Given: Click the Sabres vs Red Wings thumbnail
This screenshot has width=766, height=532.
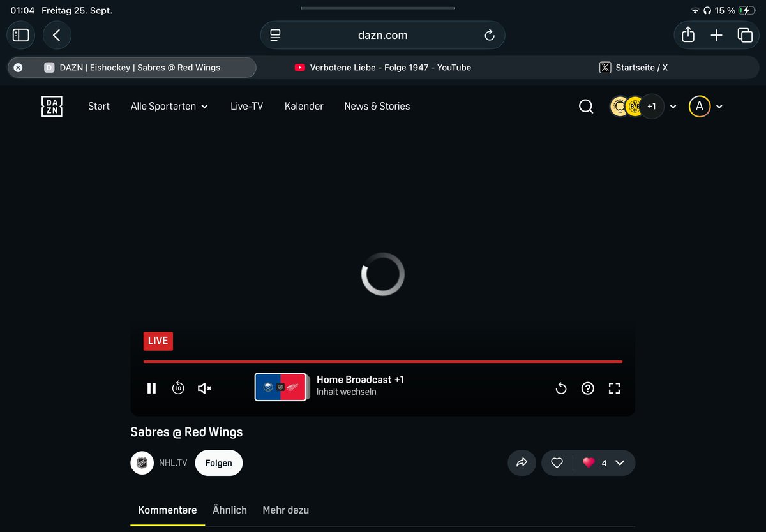Looking at the screenshot, I should coord(281,387).
